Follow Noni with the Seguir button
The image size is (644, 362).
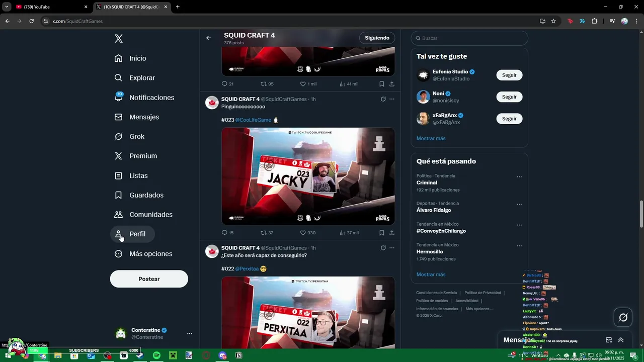509,97
